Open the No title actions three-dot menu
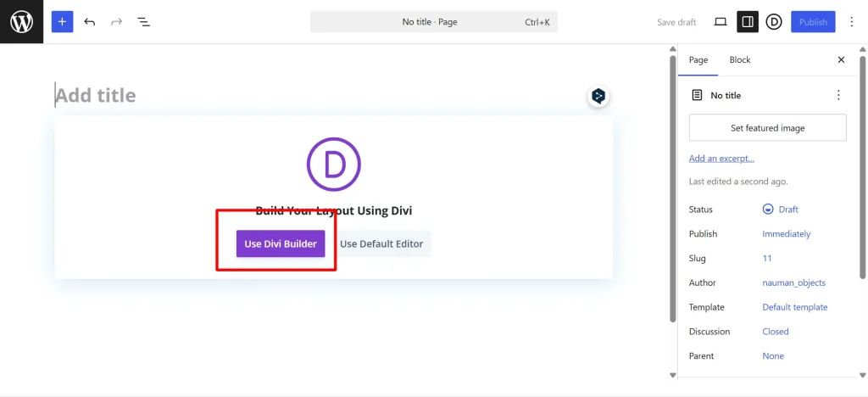868x397 pixels. [x=838, y=95]
